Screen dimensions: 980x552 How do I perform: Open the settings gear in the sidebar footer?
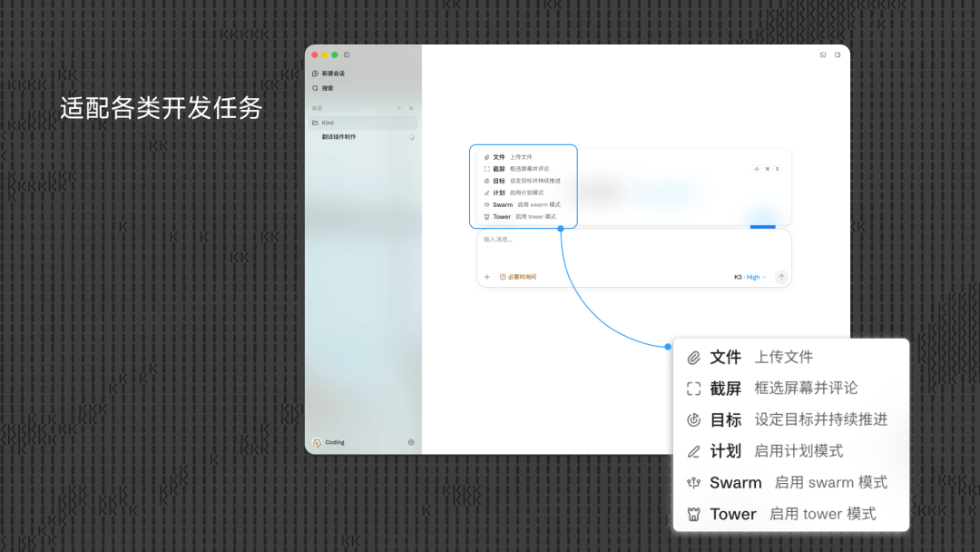(x=411, y=442)
